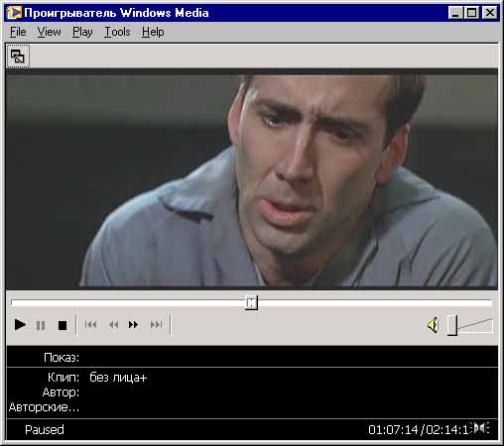Viewport: 504px width, 446px height.
Task: Toggle compact view mode icon in toolbar
Action: click(18, 56)
